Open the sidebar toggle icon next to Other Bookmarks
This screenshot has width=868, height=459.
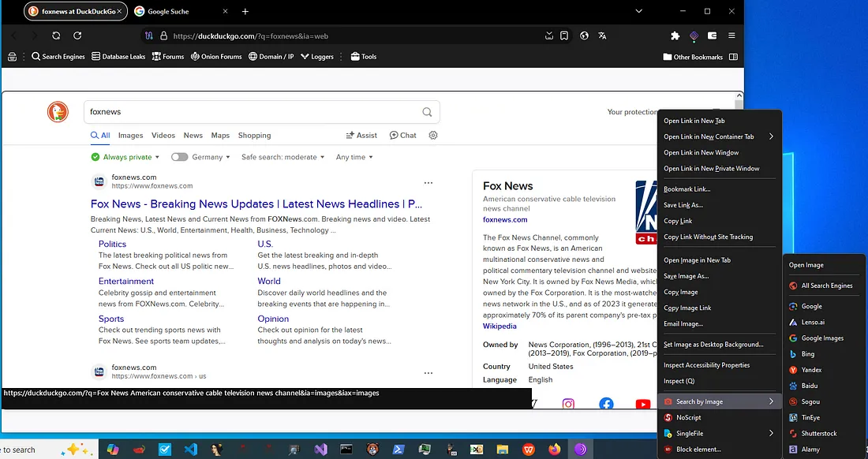[x=734, y=57]
